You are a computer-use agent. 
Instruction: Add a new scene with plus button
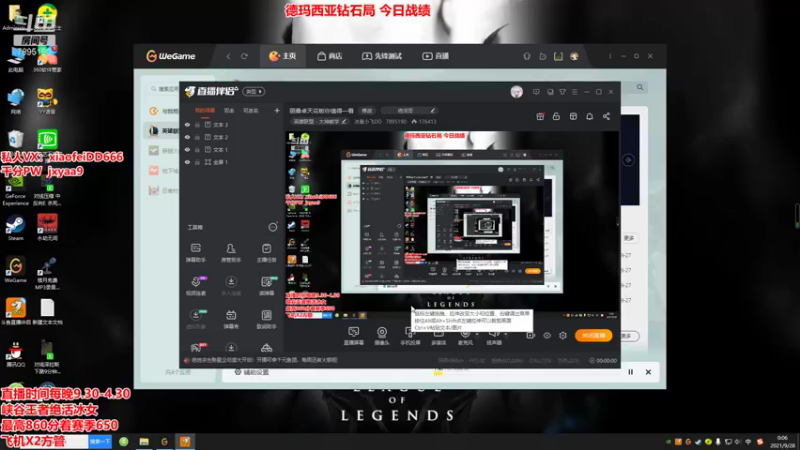(x=277, y=111)
